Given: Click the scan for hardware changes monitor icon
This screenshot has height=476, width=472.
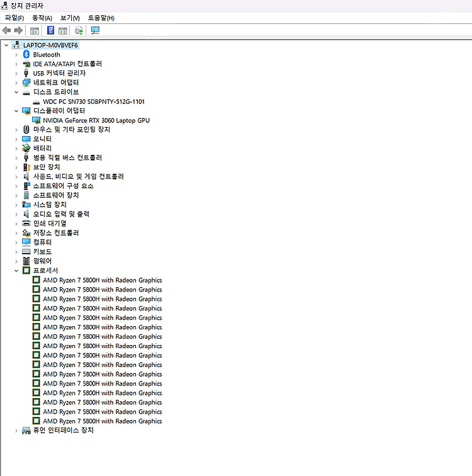Looking at the screenshot, I should (x=95, y=30).
